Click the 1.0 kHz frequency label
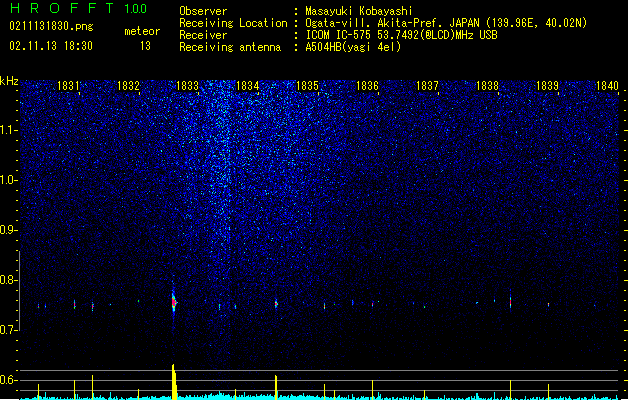 [8, 180]
